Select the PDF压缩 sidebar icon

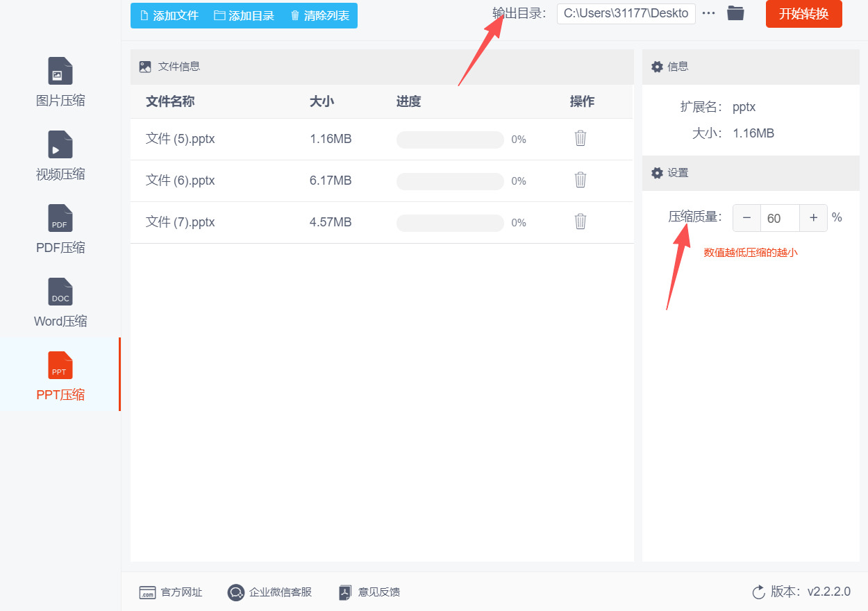[60, 218]
